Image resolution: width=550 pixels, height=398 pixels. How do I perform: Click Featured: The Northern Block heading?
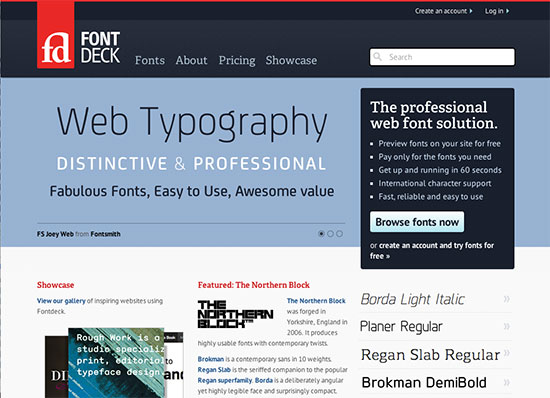(x=254, y=285)
